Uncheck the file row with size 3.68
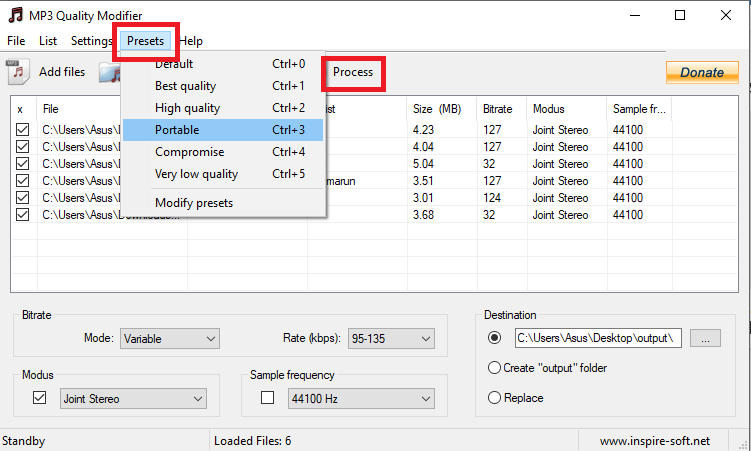This screenshot has width=751, height=451. pyautogui.click(x=23, y=214)
